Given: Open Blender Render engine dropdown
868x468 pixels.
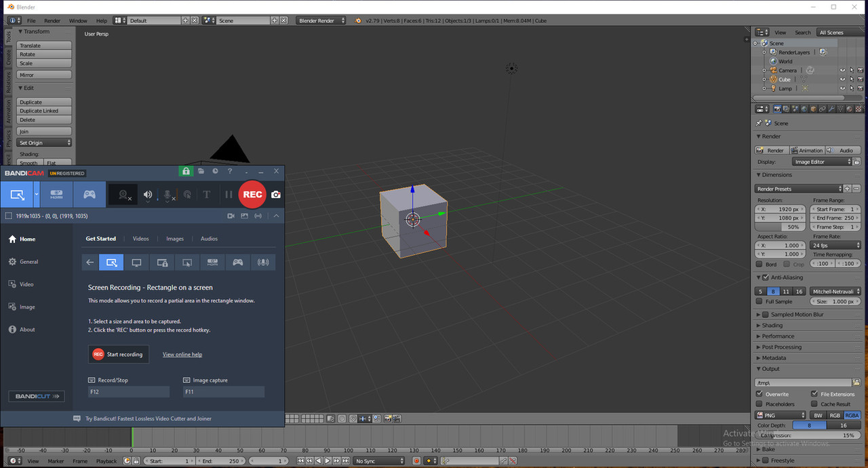Looking at the screenshot, I should point(321,21).
